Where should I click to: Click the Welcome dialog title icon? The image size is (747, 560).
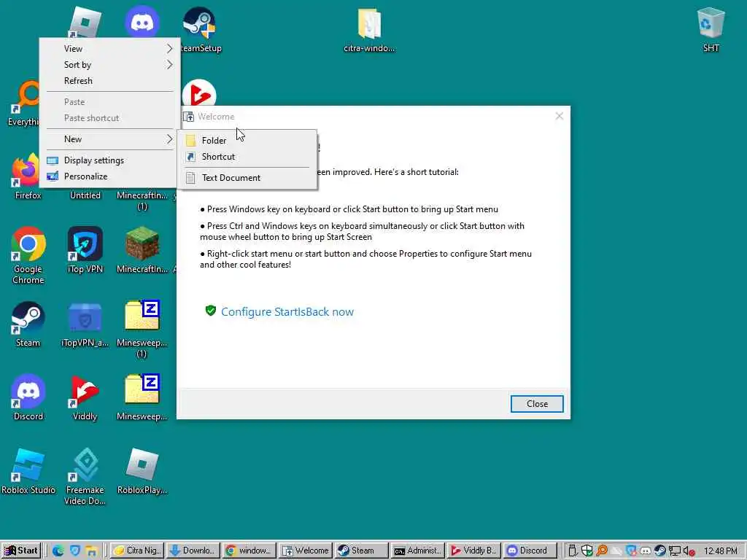click(x=189, y=117)
